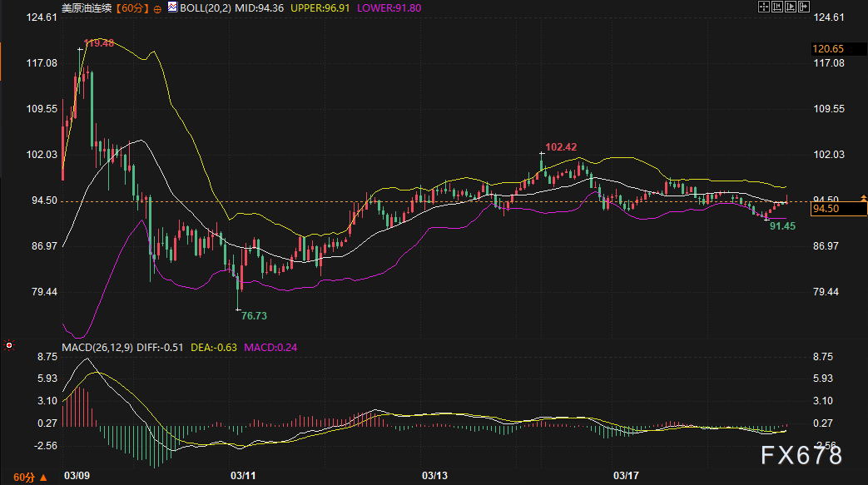Image resolution: width=868 pixels, height=485 pixels.
Task: Click the play-forward chart range icon
Action: [791, 7]
